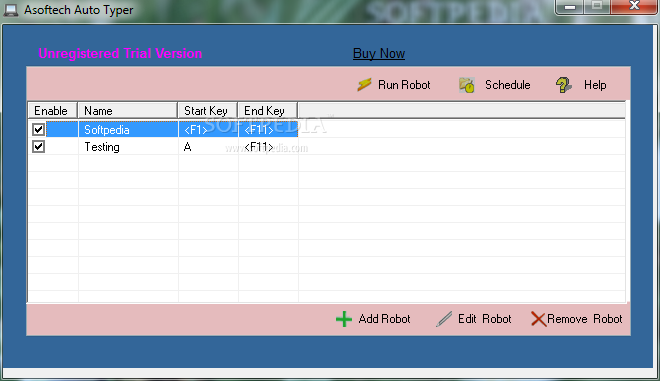This screenshot has width=660, height=381.
Task: Uncheck the Enable box for Testing
Action: [x=38, y=147]
